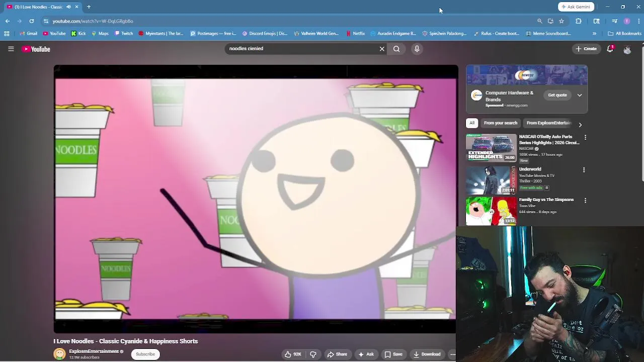Open YouTube account avatar menu

[x=627, y=49]
